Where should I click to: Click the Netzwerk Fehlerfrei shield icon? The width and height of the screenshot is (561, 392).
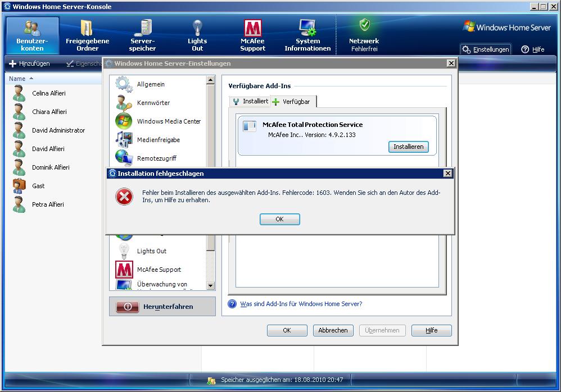click(364, 25)
